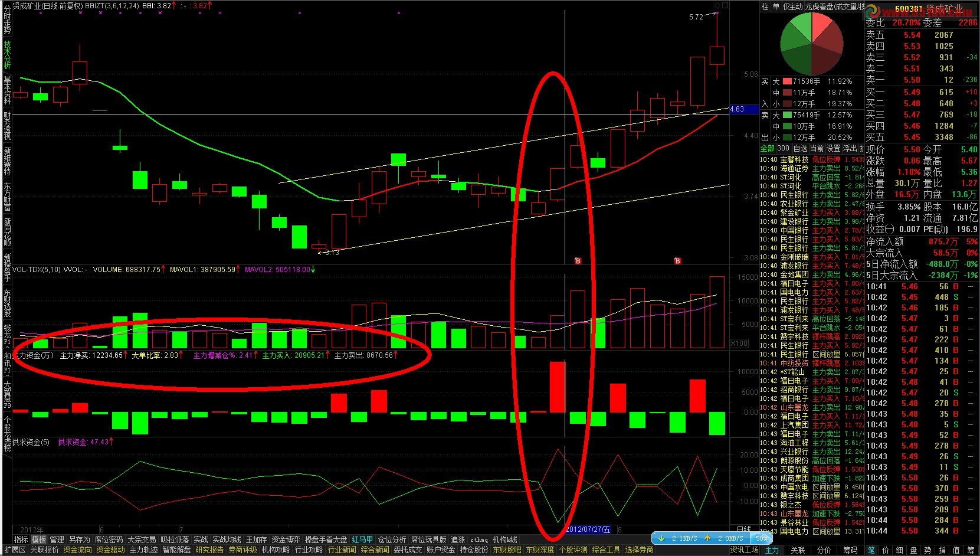The width and height of the screenshot is (980, 556).
Task: Open 基本资料 in the left sidebar
Action: 7,90
